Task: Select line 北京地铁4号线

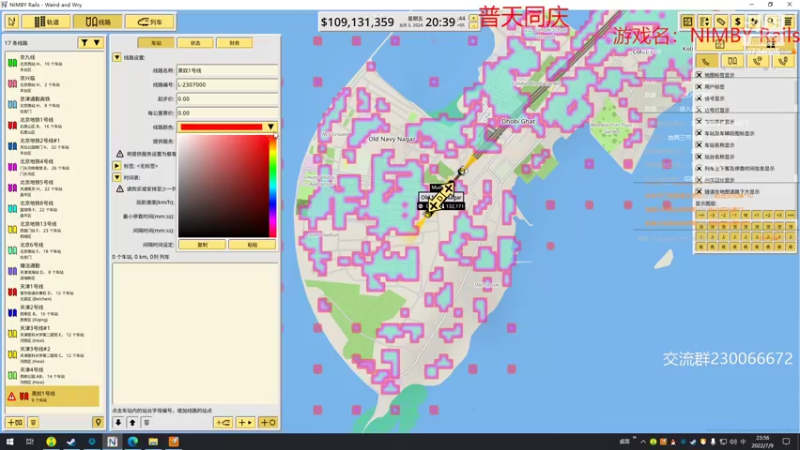Action: click(53, 167)
